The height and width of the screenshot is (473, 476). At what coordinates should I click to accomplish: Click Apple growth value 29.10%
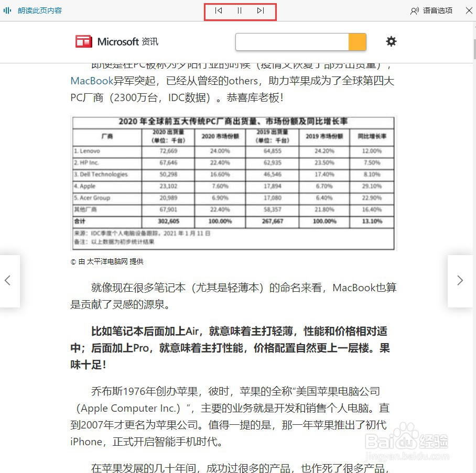coord(372,186)
